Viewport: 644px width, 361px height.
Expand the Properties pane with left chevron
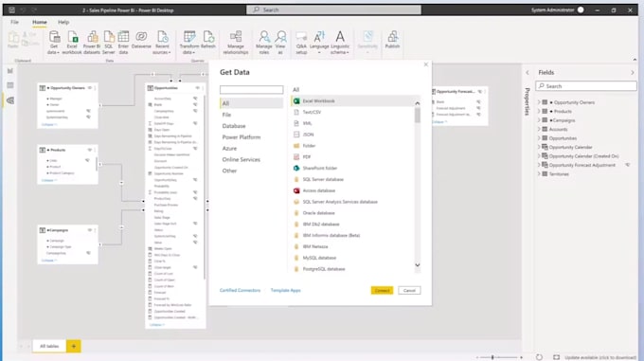[x=528, y=73]
